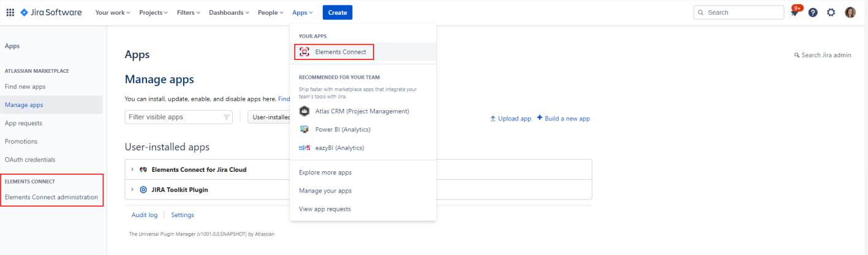The width and height of the screenshot is (868, 255).
Task: Open notifications bell with 9+ badge
Action: point(794,13)
